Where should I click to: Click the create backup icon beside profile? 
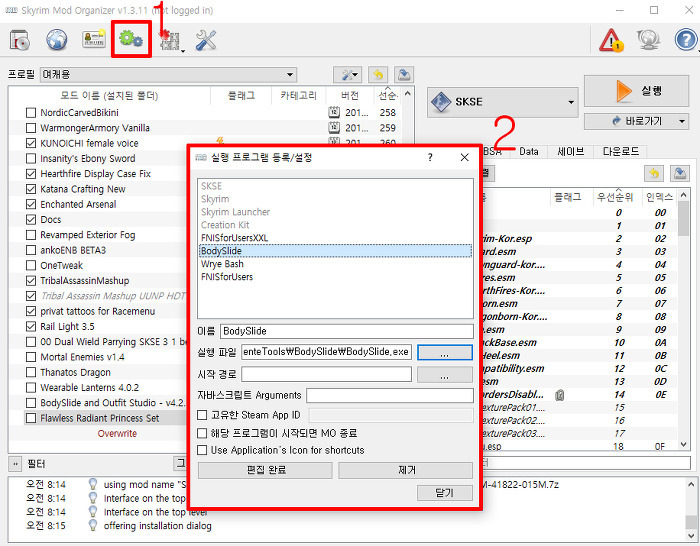(x=404, y=75)
